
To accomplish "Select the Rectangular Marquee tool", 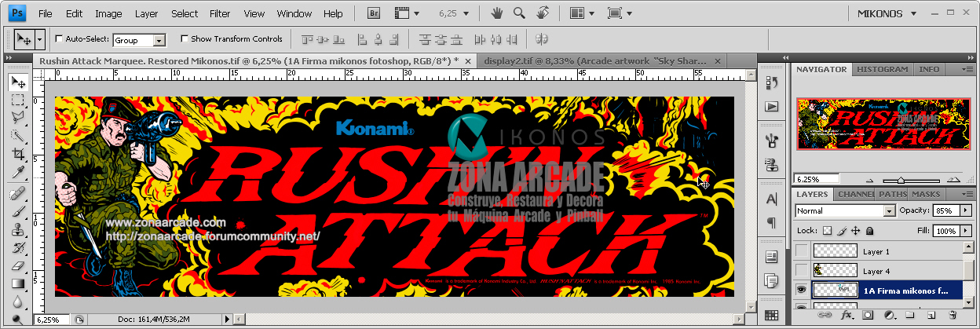I will (17, 101).
